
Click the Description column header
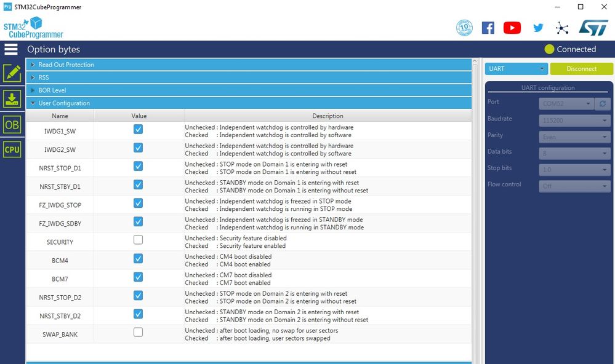[x=328, y=116]
